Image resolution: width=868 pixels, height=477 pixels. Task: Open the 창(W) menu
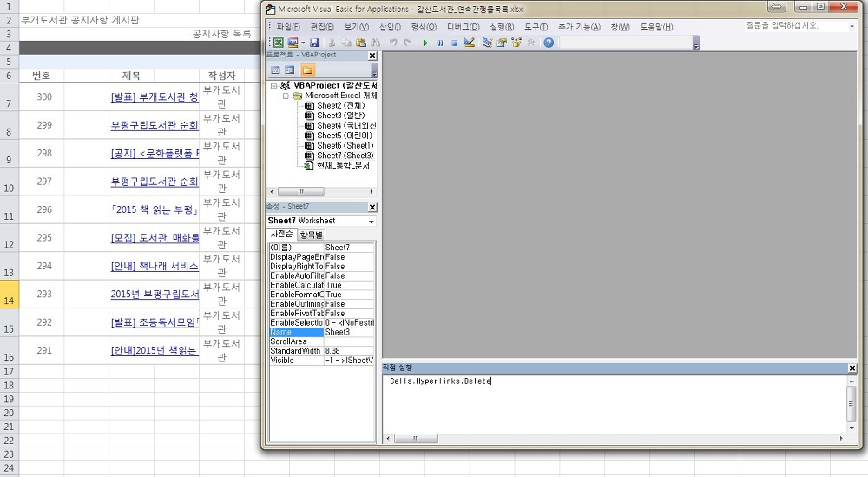620,27
